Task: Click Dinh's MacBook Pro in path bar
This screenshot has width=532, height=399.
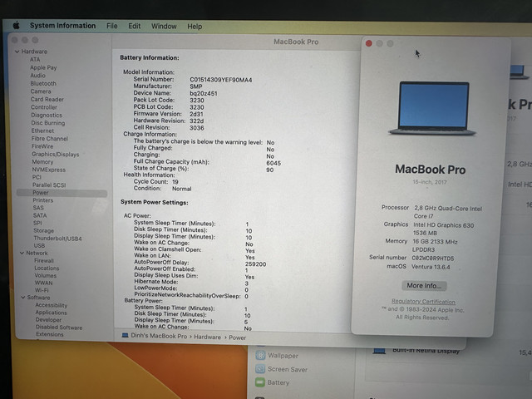Action: (x=159, y=336)
